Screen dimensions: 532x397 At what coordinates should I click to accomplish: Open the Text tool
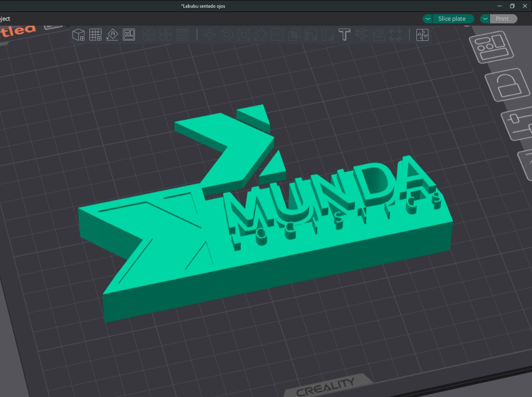[x=344, y=34]
